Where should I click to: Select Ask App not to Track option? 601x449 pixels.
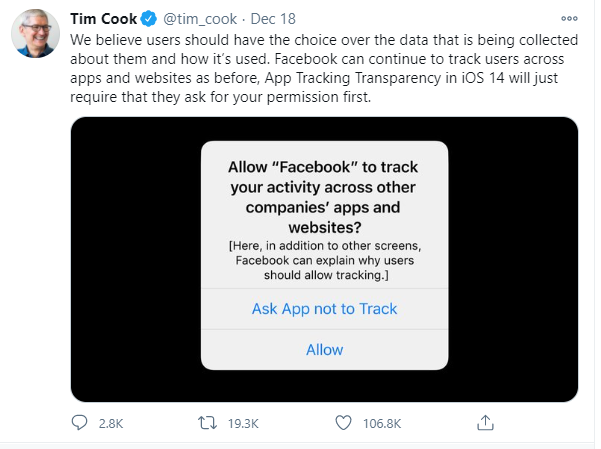(324, 309)
